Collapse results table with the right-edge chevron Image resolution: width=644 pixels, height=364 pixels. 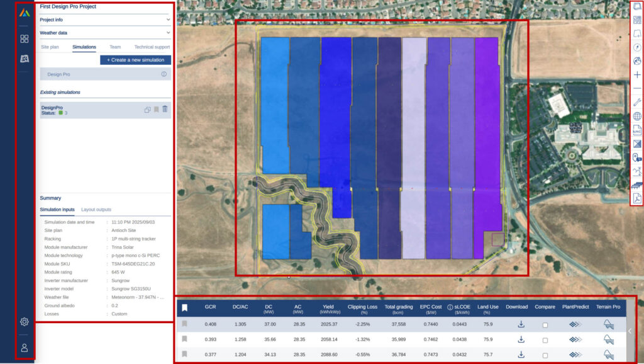coord(630,331)
